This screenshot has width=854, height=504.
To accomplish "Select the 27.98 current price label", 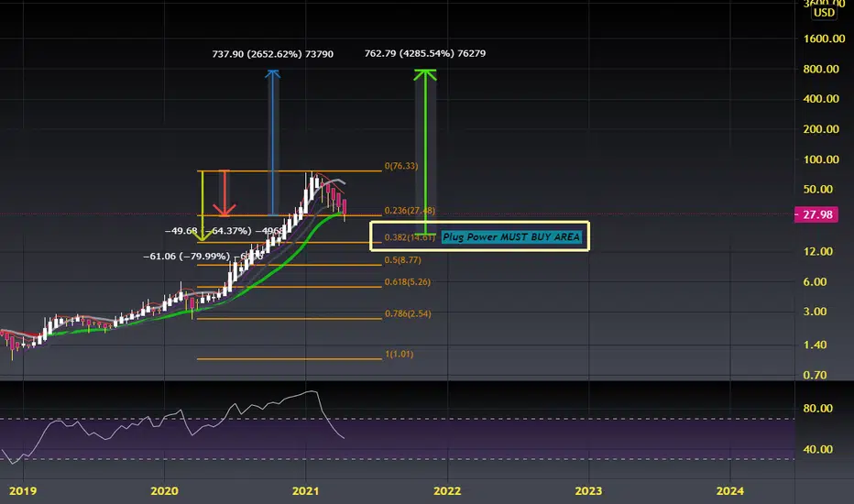I will click(x=816, y=214).
